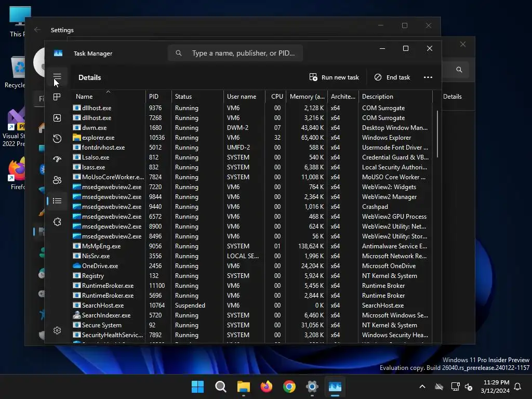Viewport: 532px width, 399px height.
Task: Click the Suspended status cell
Action: pyautogui.click(x=190, y=305)
